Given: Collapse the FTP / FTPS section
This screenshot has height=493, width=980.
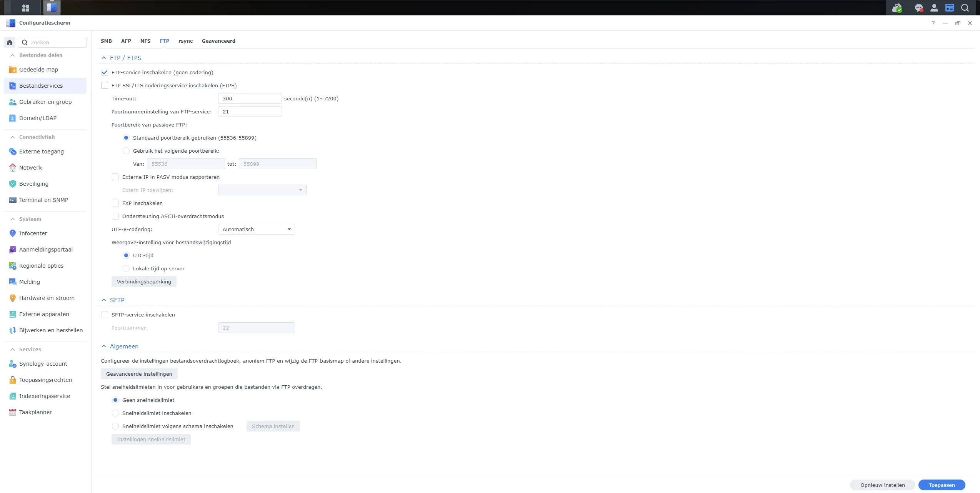Looking at the screenshot, I should pyautogui.click(x=104, y=58).
